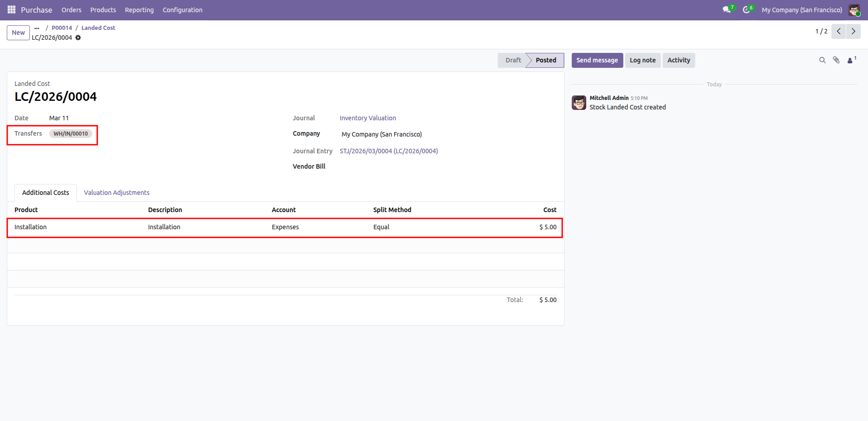
Task: Open the Reporting menu
Action: pos(139,10)
